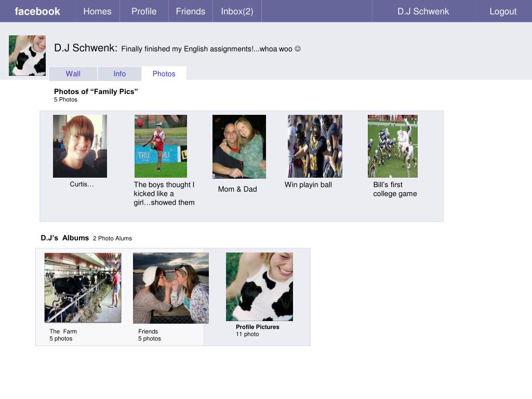Open the Win playin ball photo
Viewport: 532px width, 399px height.
tap(315, 146)
